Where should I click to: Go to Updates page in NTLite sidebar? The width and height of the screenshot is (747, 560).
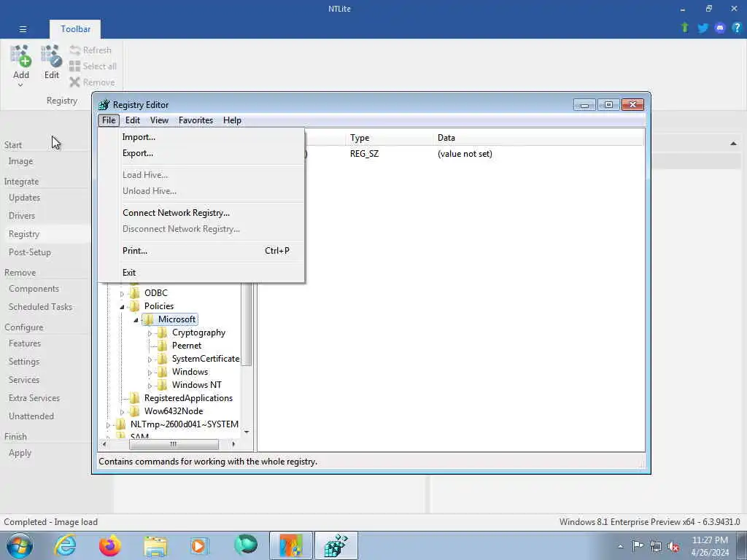(24, 198)
